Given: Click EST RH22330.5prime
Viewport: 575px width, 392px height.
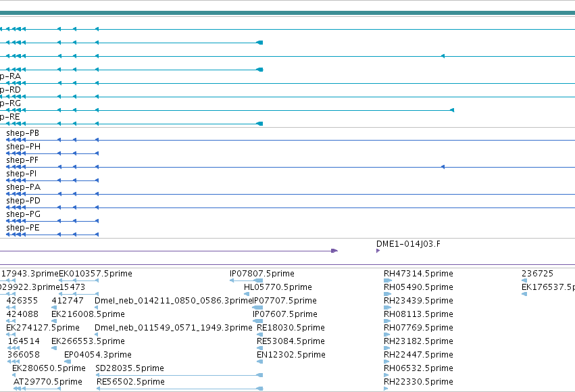Looking at the screenshot, I should (418, 382).
